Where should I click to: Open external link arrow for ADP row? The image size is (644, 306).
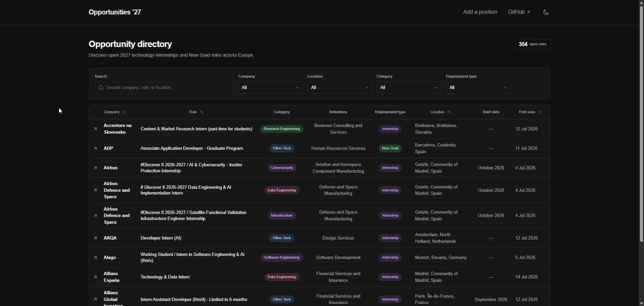(95, 148)
